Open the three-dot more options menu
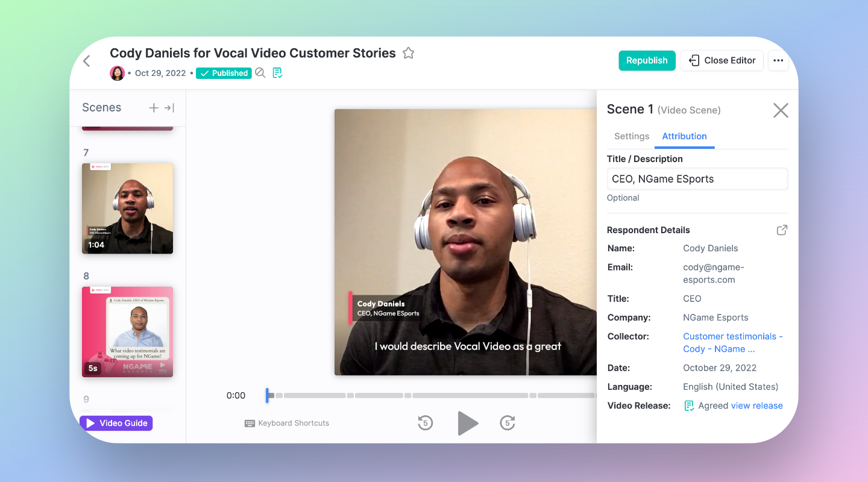This screenshot has height=482, width=868. [778, 60]
